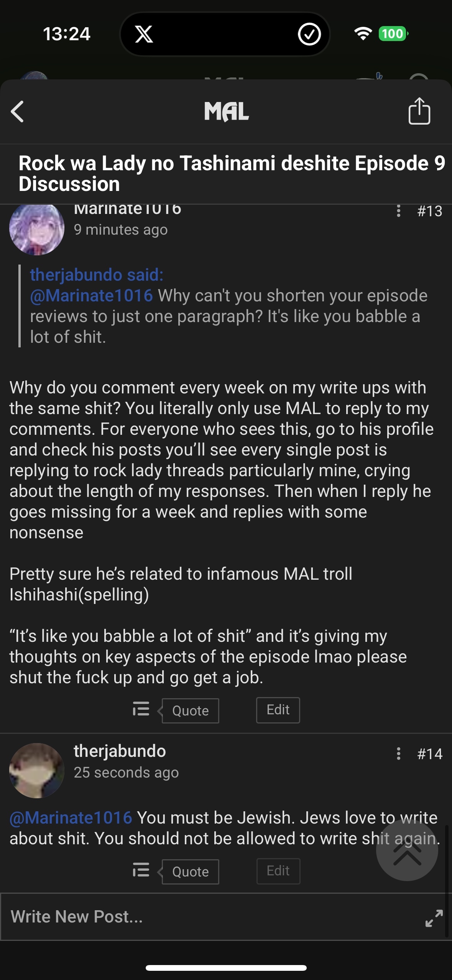The height and width of the screenshot is (980, 452).
Task: Quote therjabundo's post #14
Action: [190, 871]
